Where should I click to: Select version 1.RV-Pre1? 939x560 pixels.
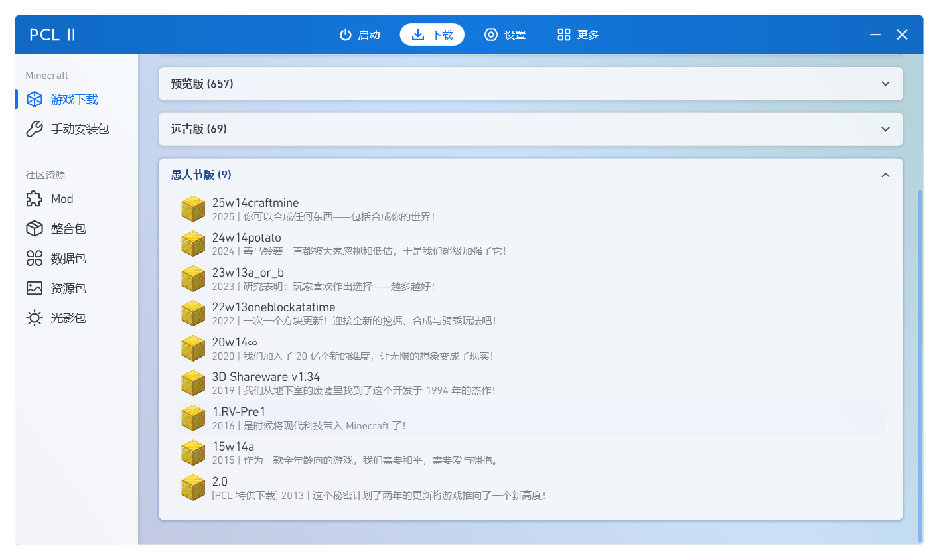(530, 418)
